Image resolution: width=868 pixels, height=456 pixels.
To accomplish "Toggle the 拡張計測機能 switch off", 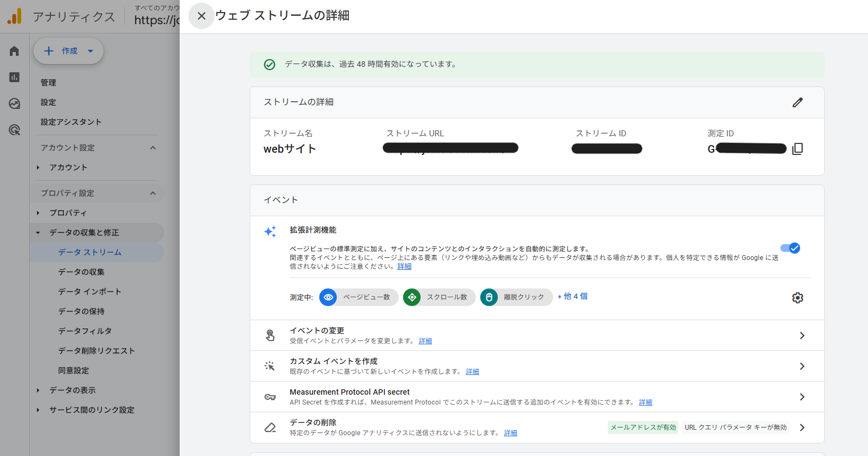I will 790,248.
